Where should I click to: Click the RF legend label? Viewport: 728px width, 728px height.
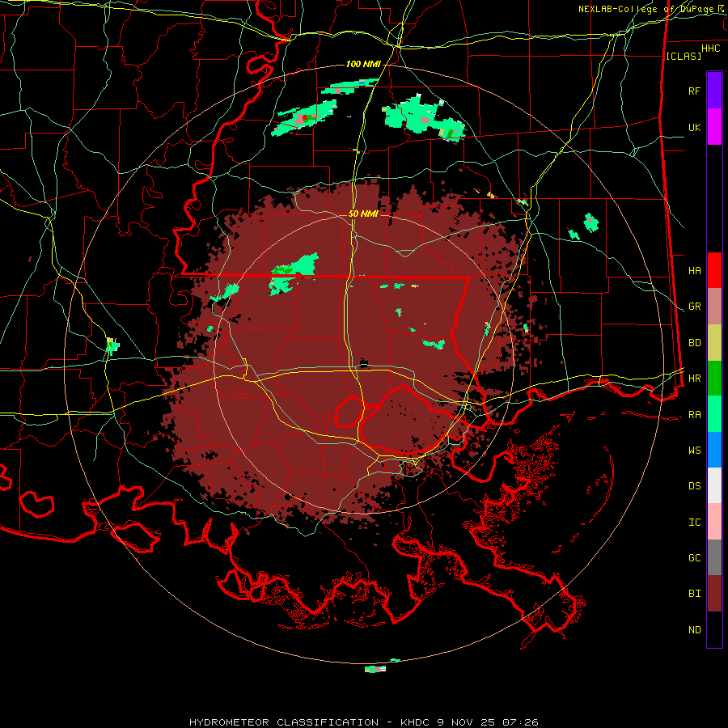(x=694, y=91)
